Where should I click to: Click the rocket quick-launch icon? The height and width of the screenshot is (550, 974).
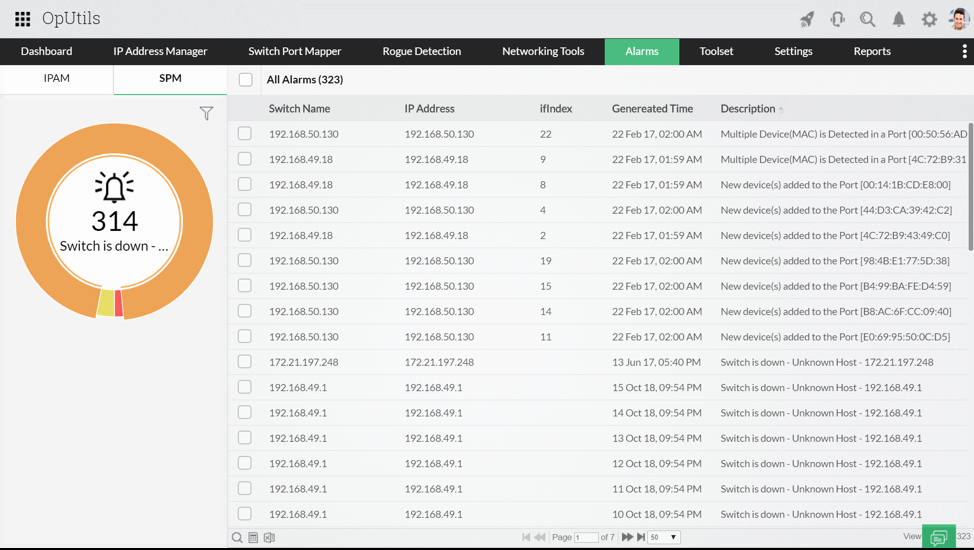807,19
